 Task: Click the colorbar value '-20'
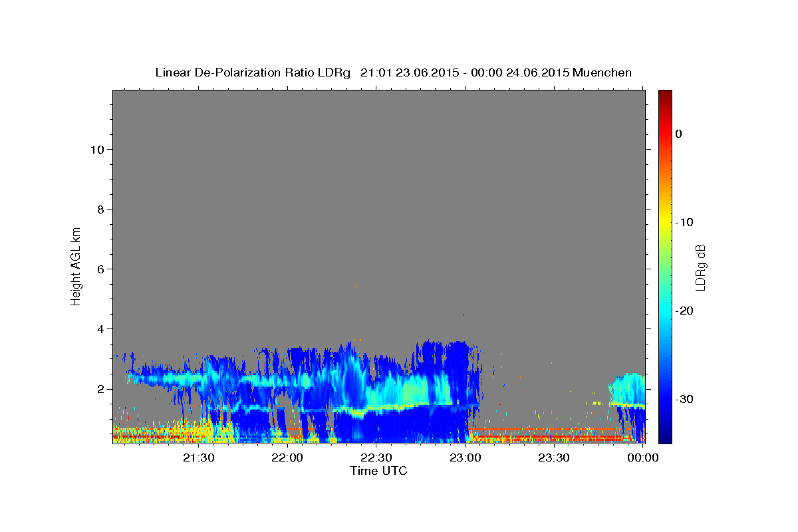click(x=684, y=311)
